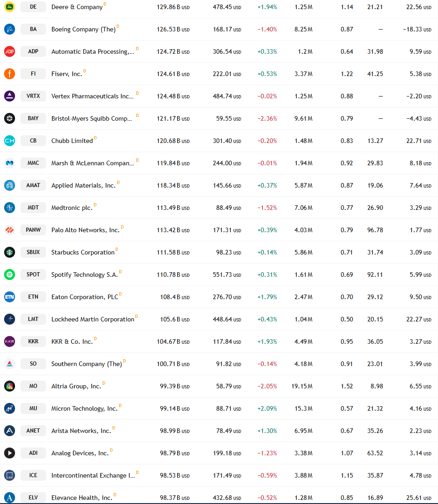This screenshot has height=504, width=438.
Task: Click the Bristol-Myers Squibb logo icon
Action: point(10,118)
